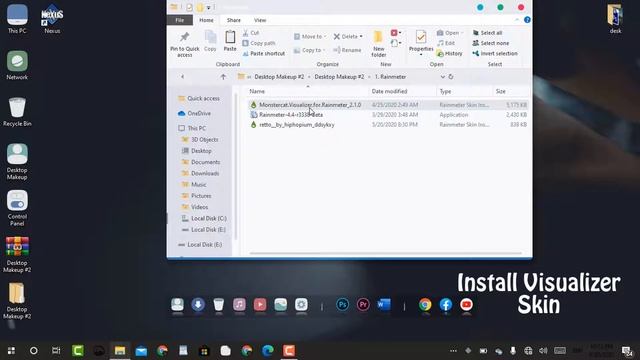Expand the Delete dropdown arrow
The image size is (640, 360).
[x=361, y=37]
